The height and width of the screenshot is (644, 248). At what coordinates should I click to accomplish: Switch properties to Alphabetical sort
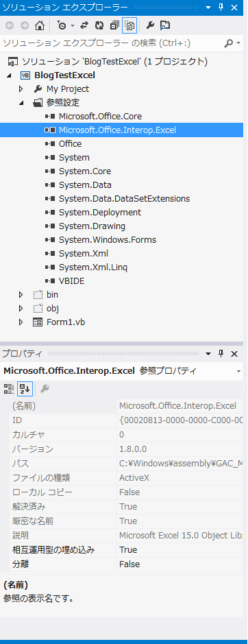click(x=25, y=388)
